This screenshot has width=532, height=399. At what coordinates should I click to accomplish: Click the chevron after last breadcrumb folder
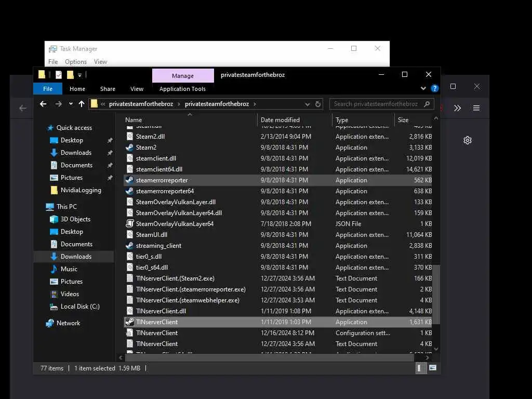(255, 104)
